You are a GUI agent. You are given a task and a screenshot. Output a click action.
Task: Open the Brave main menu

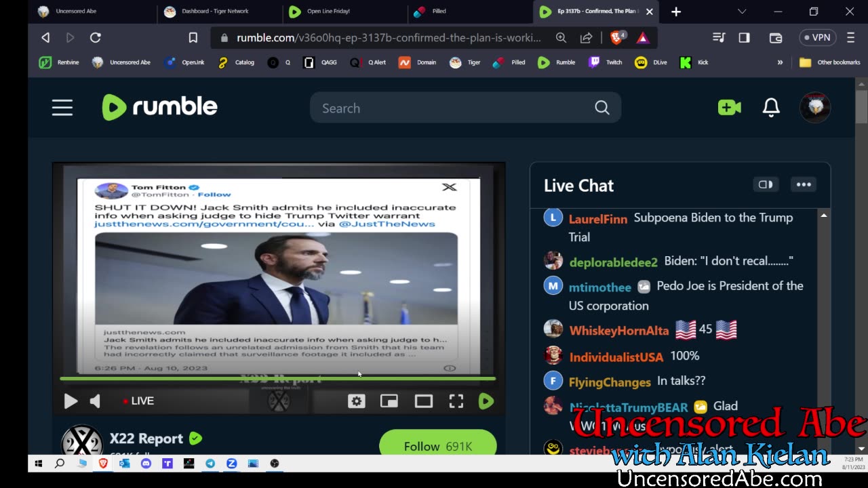pyautogui.click(x=851, y=38)
